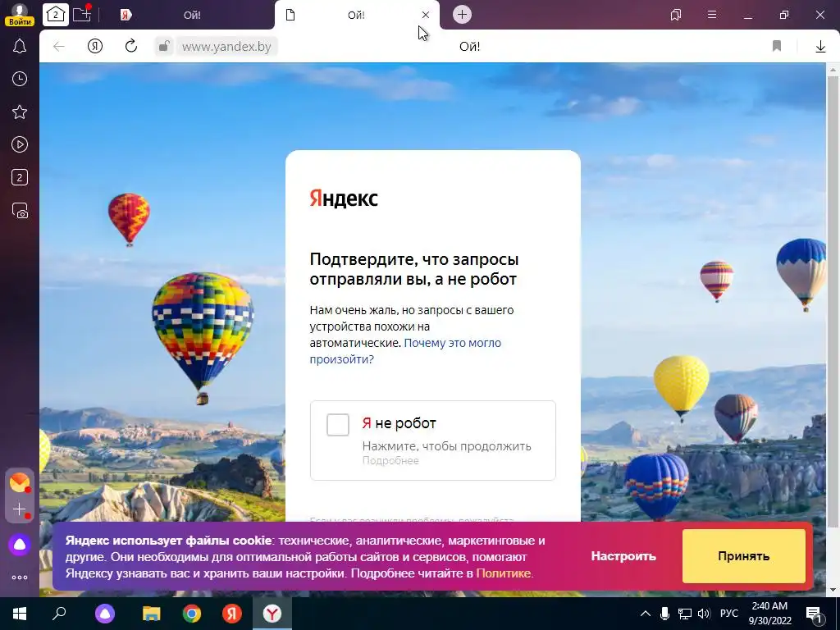Viewport: 840px width, 630px height.
Task: Click the page vertical scrollbar thumb
Action: coord(833,300)
